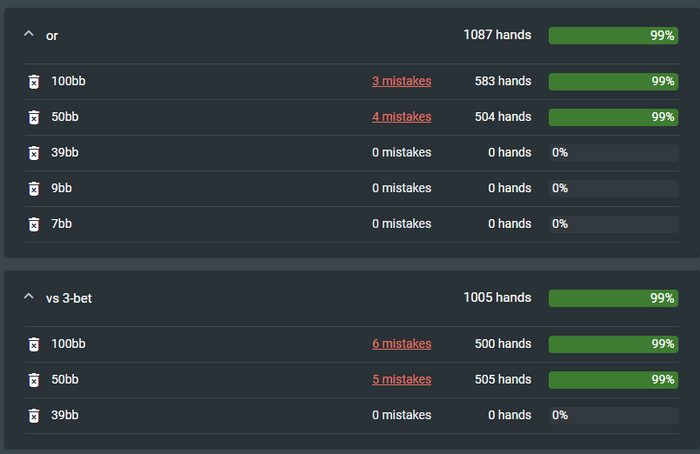Delete the 50bb row under or
Image resolution: width=700 pixels, height=454 pixels.
pos(33,117)
